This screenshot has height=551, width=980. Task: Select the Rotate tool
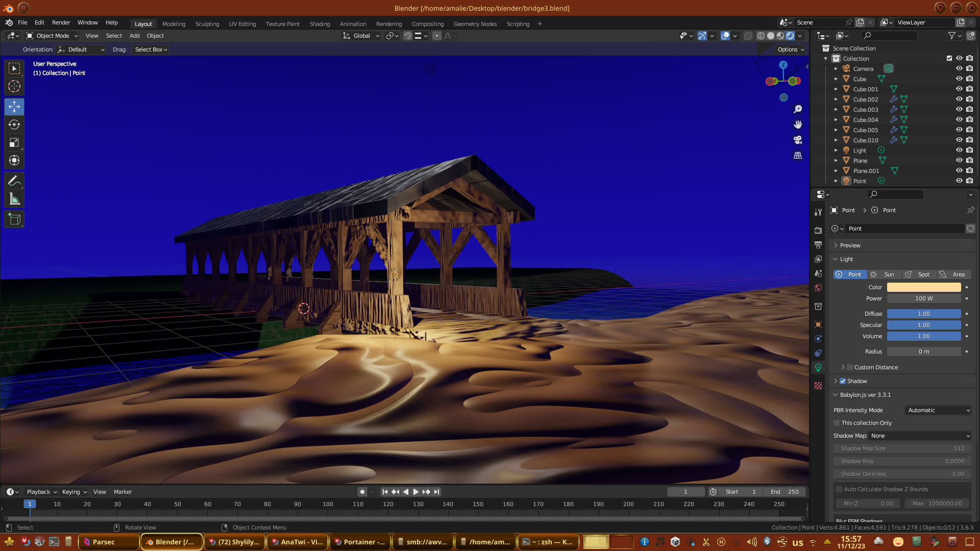(14, 124)
